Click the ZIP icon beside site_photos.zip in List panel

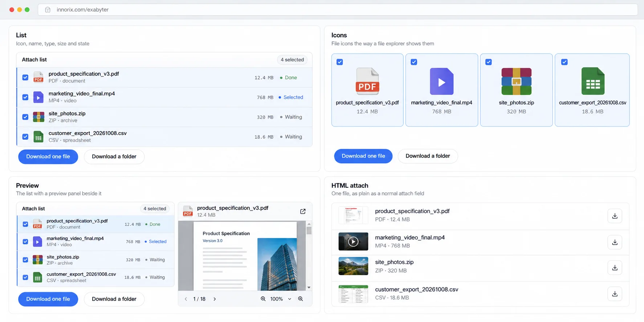tap(38, 117)
